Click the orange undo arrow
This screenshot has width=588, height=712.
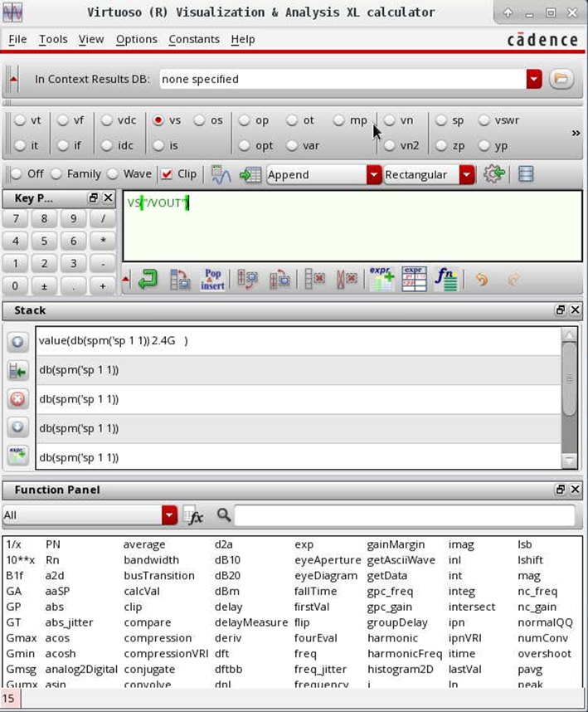point(482,280)
